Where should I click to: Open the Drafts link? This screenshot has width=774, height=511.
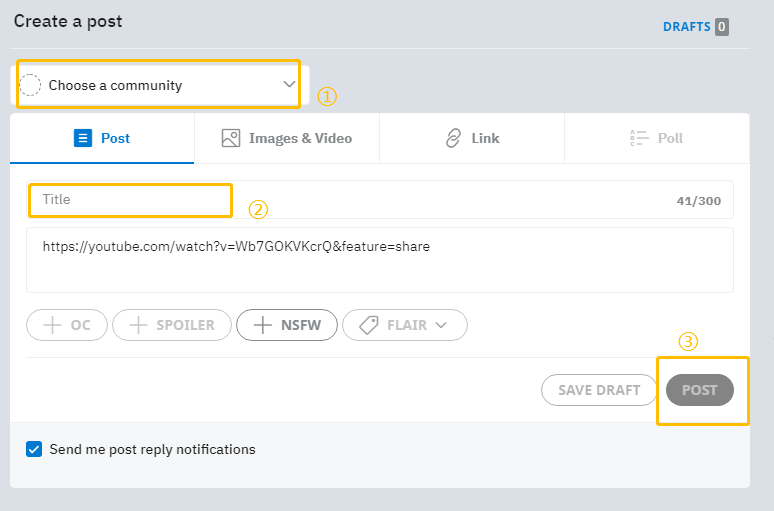[686, 27]
